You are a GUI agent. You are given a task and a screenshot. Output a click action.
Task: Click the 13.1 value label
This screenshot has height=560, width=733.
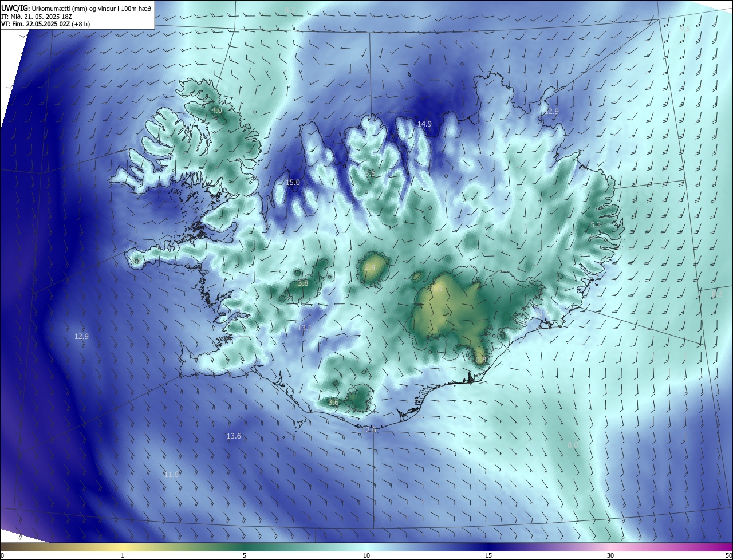coord(305,328)
